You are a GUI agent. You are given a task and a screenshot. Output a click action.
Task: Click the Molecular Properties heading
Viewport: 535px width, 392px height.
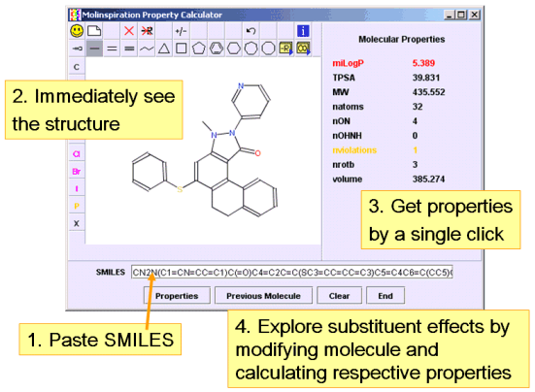[402, 39]
